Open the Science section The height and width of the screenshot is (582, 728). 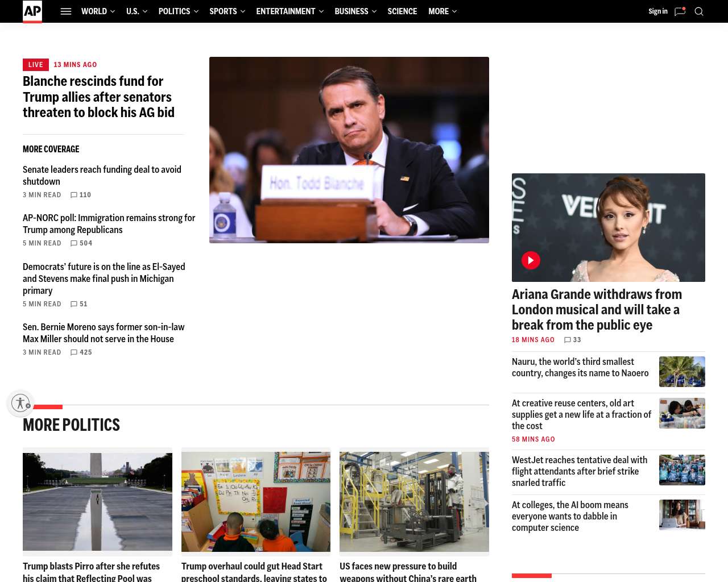pos(402,11)
